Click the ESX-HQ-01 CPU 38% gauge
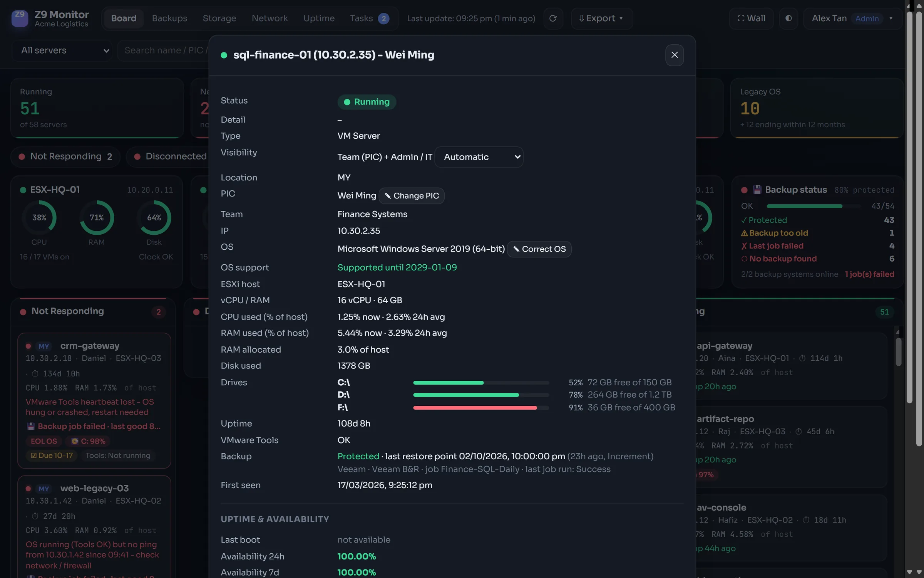 (x=39, y=218)
